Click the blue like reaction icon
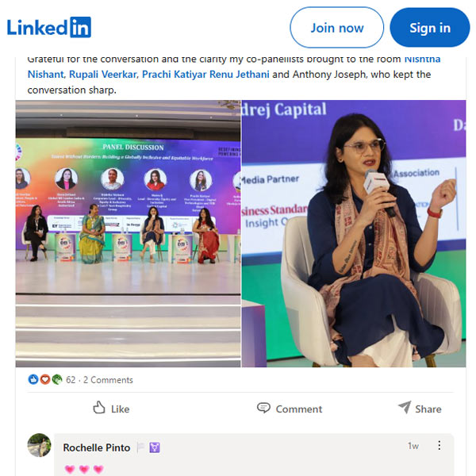This screenshot has height=476, width=476. (x=33, y=379)
